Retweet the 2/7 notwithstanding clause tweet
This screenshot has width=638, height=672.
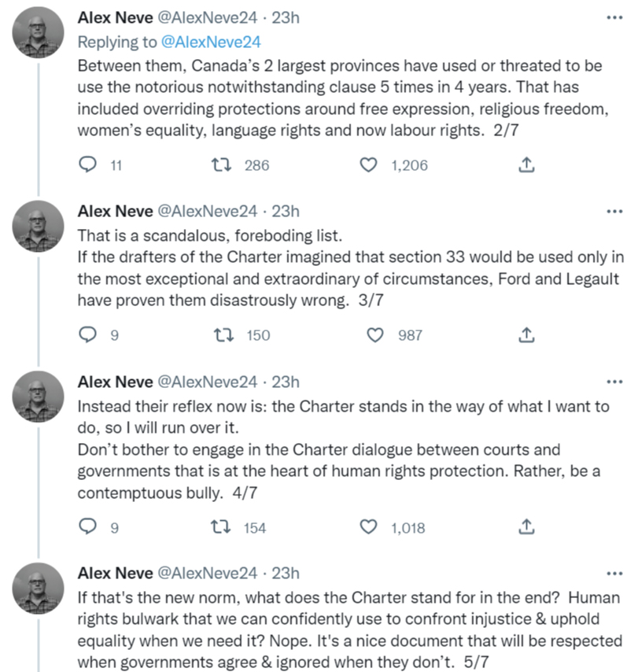click(222, 164)
